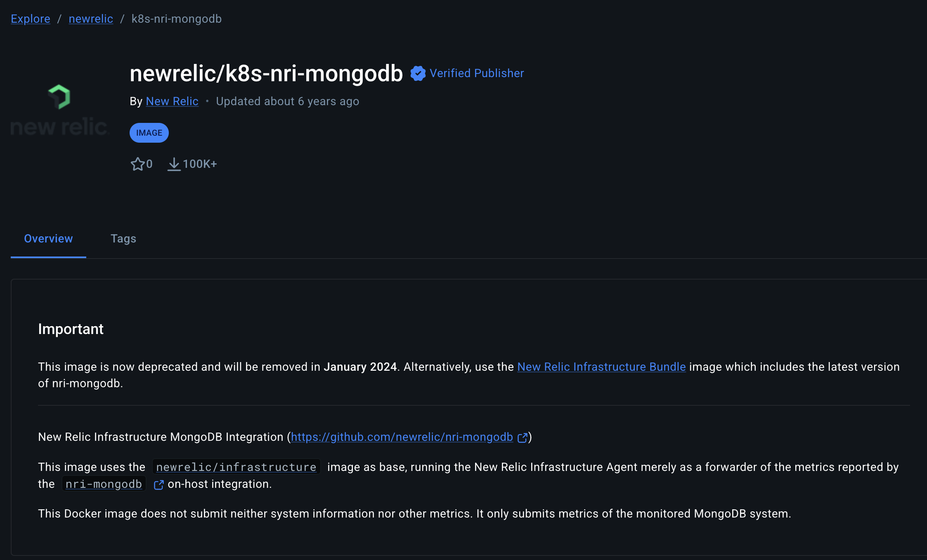Visit the New Relic Infrastructure Bundle link
This screenshot has width=927, height=560.
601,367
